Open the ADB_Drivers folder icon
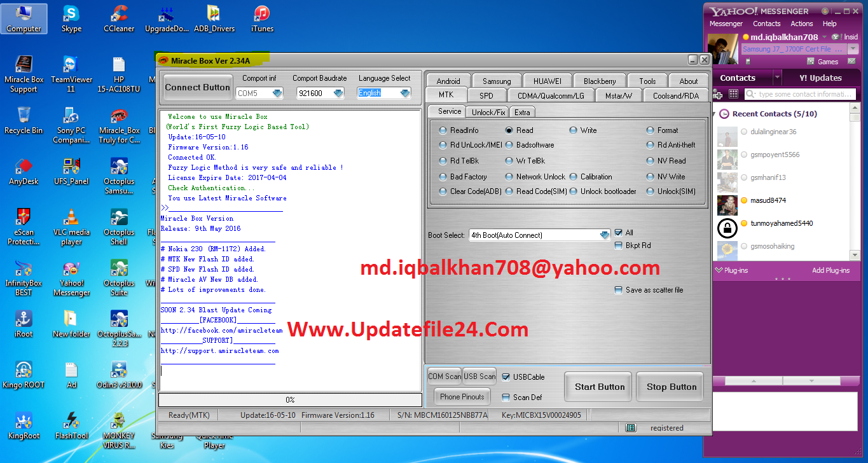The image size is (868, 463). point(214,19)
